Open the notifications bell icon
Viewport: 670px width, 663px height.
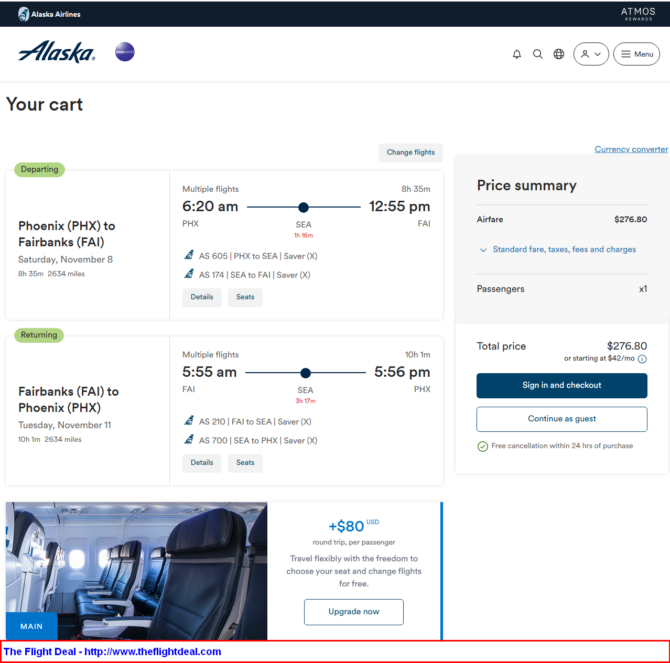[517, 54]
